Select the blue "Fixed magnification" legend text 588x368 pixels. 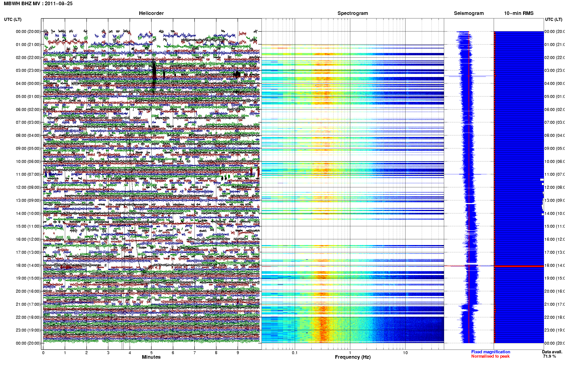tap(491, 352)
